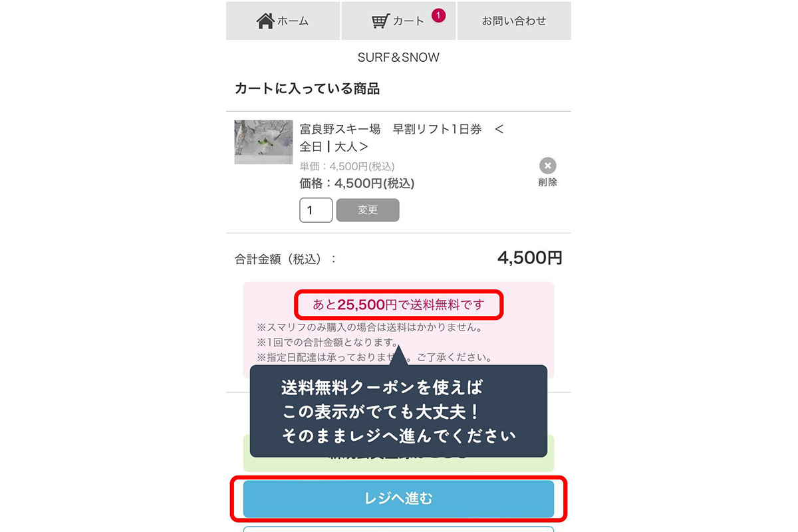Click the home house icon
Image resolution: width=798 pixels, height=532 pixels.
(x=265, y=21)
